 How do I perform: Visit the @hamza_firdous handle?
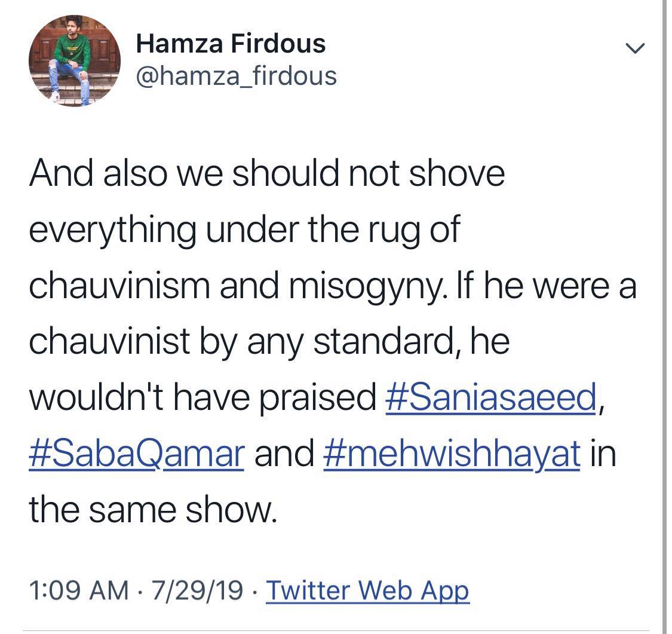click(x=236, y=76)
